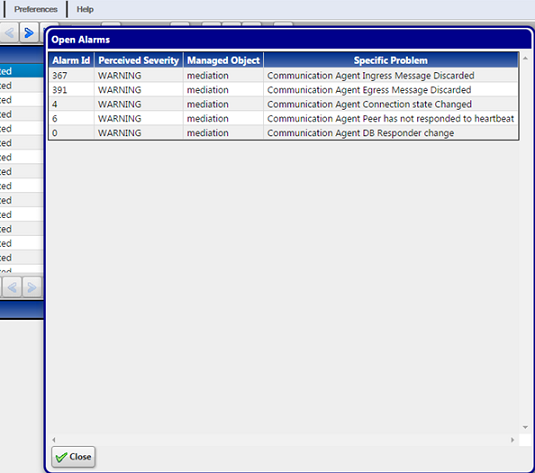Viewport: 535px width, 473px height.
Task: Click mediation object for alarm 6
Action: coord(207,118)
